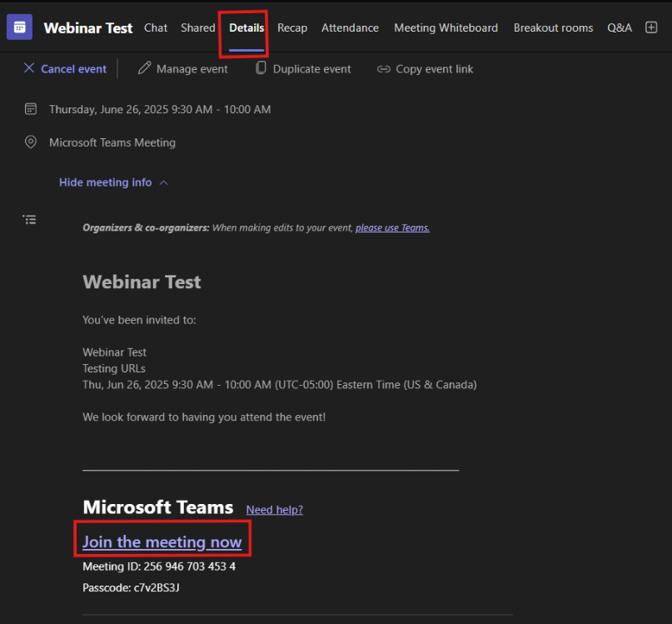Open the Recap tab
672x624 pixels.
pyautogui.click(x=292, y=27)
